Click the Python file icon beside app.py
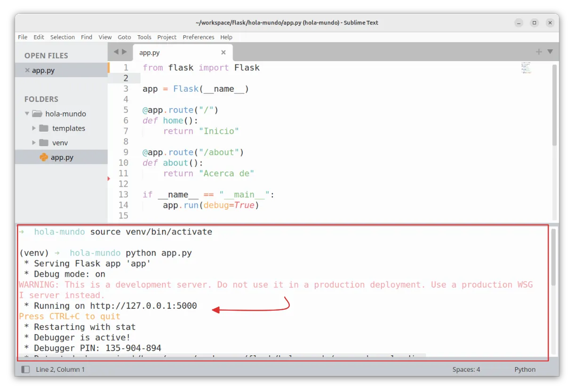The width and height of the screenshot is (574, 392). pos(44,157)
